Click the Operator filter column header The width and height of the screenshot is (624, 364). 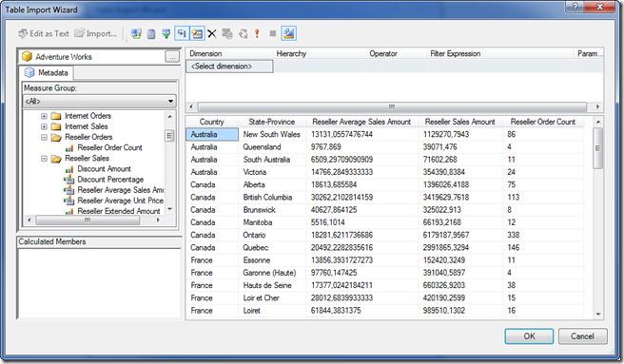coord(396,54)
